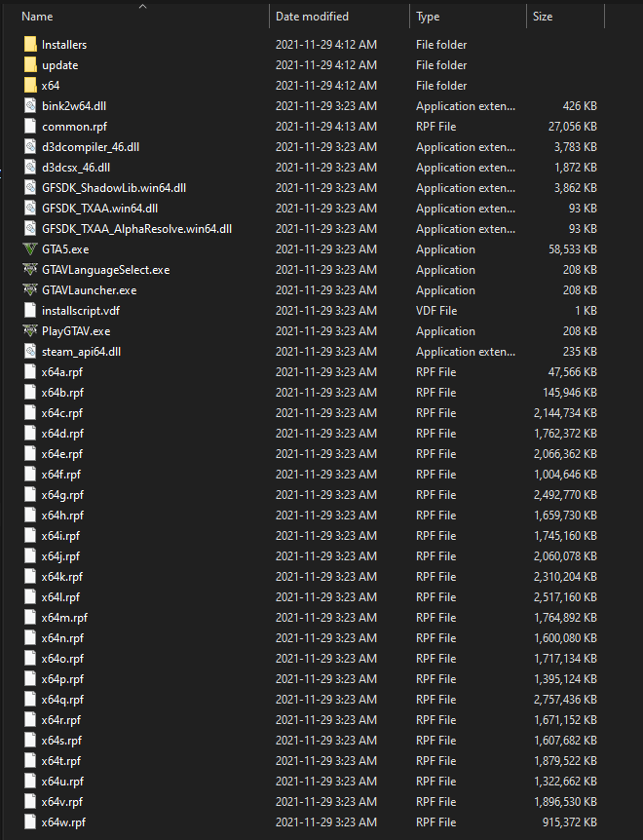The width and height of the screenshot is (643, 840).
Task: Click the 2,492,770 KB size value
Action: point(565,494)
